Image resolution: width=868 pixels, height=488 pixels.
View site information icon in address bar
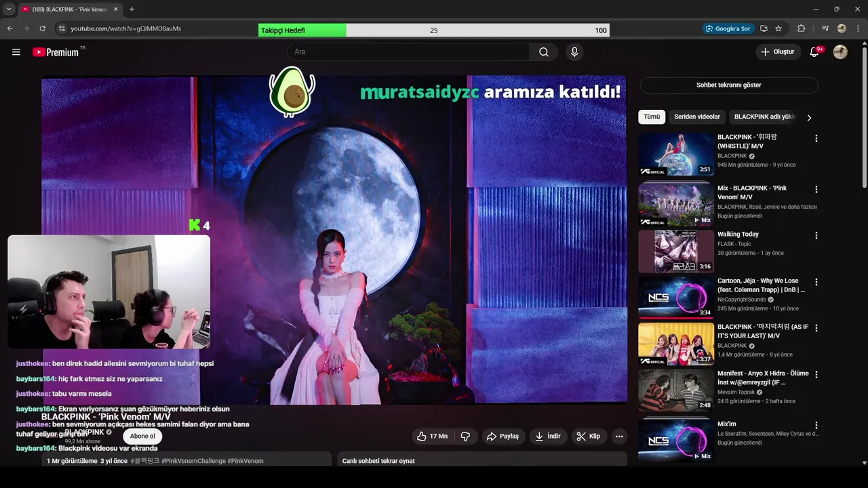click(x=61, y=28)
